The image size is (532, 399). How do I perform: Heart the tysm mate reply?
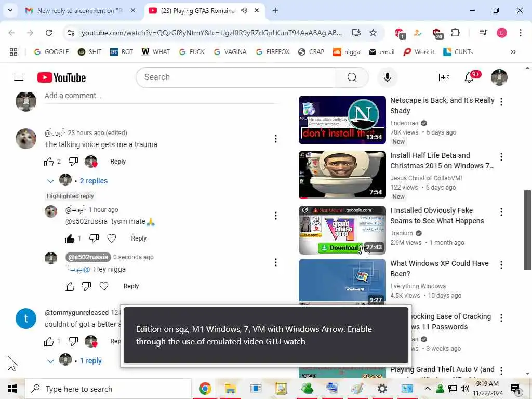coord(112,238)
